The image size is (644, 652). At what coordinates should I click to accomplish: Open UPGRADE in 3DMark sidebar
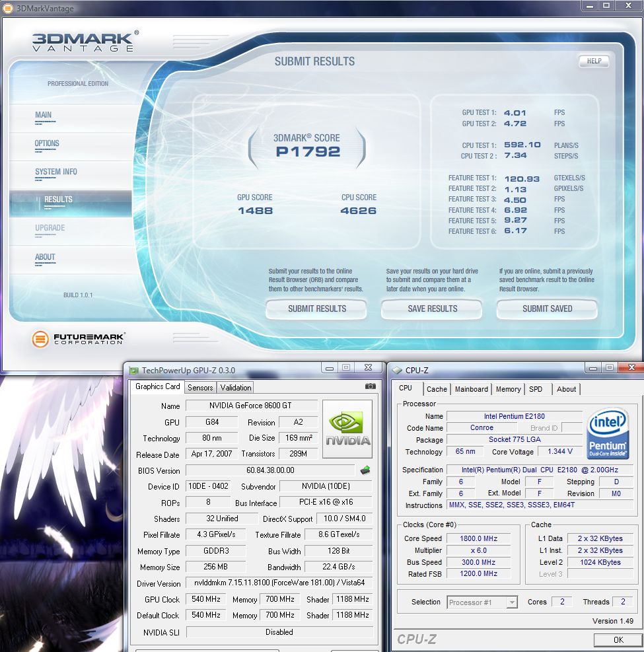click(x=50, y=228)
